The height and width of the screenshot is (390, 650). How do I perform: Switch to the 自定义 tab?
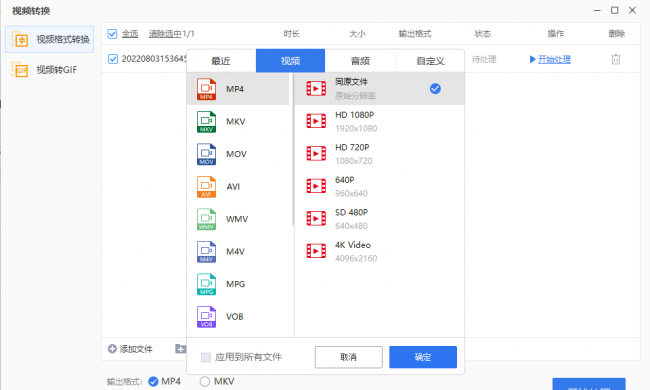[430, 61]
